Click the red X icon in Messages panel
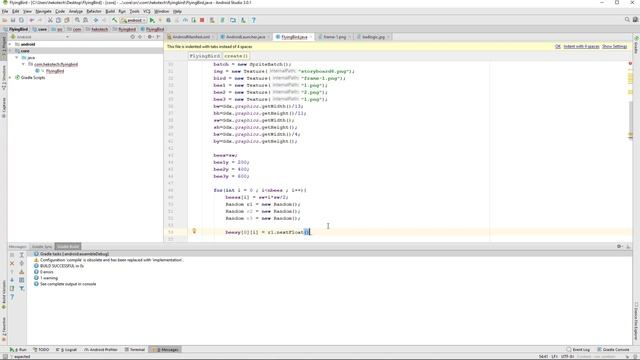This screenshot has width=640, height=360. coord(12,263)
